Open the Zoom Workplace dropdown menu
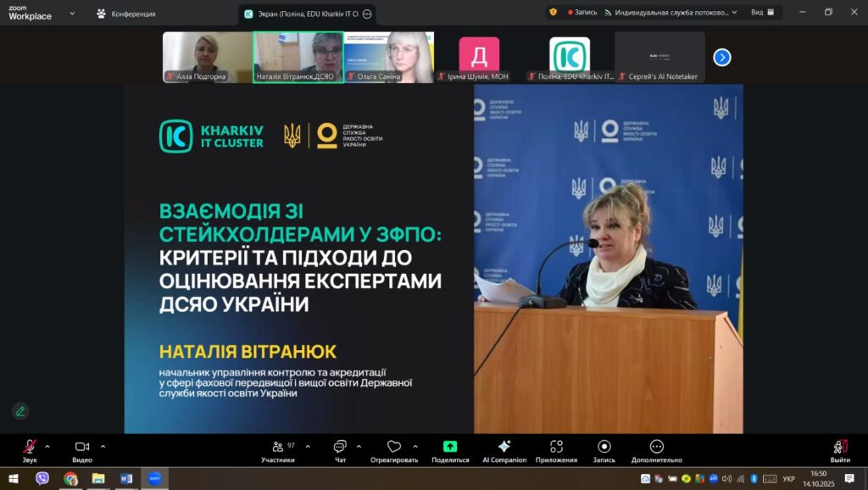The height and width of the screenshot is (490, 868). 71,14
